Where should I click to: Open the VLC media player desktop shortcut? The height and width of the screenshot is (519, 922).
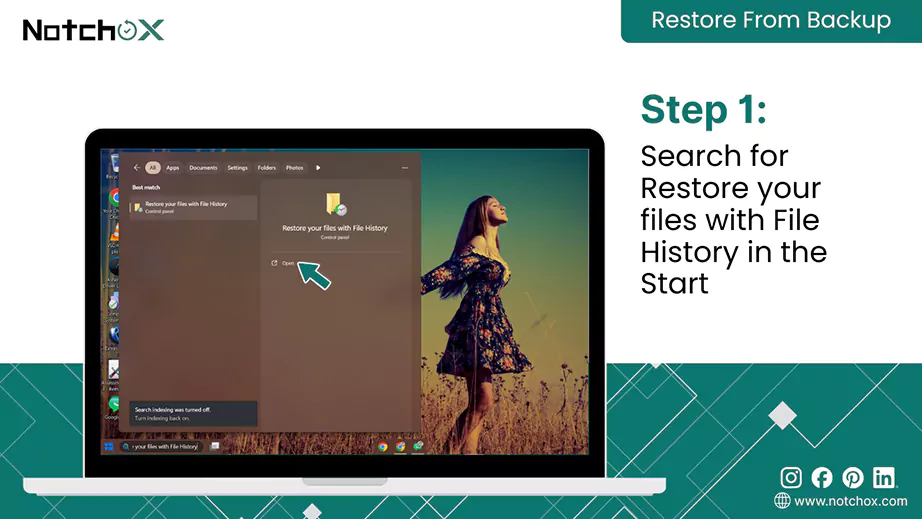point(115,233)
